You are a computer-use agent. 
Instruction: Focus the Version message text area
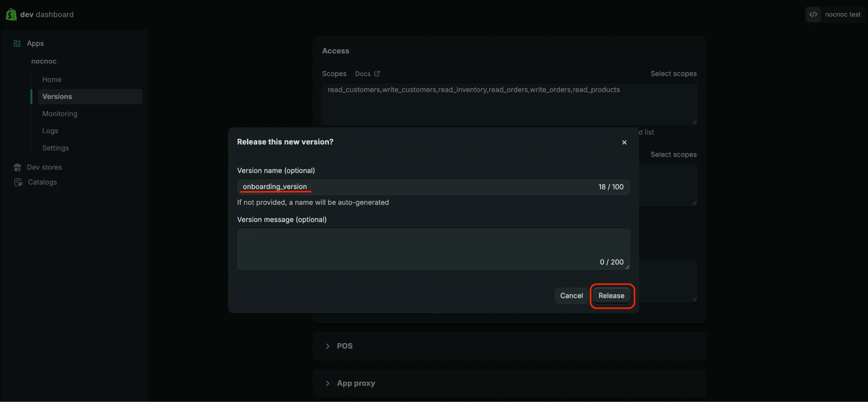[433, 249]
